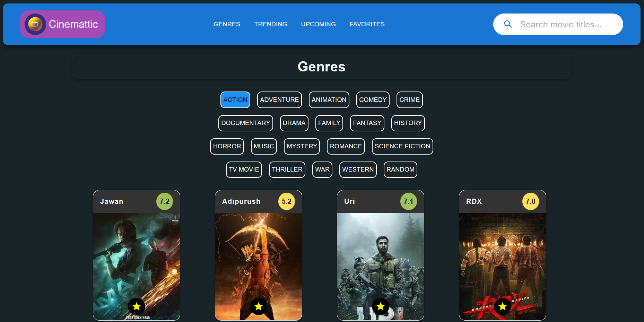Choose the Mystery genre button
The height and width of the screenshot is (322, 644).
point(302,146)
